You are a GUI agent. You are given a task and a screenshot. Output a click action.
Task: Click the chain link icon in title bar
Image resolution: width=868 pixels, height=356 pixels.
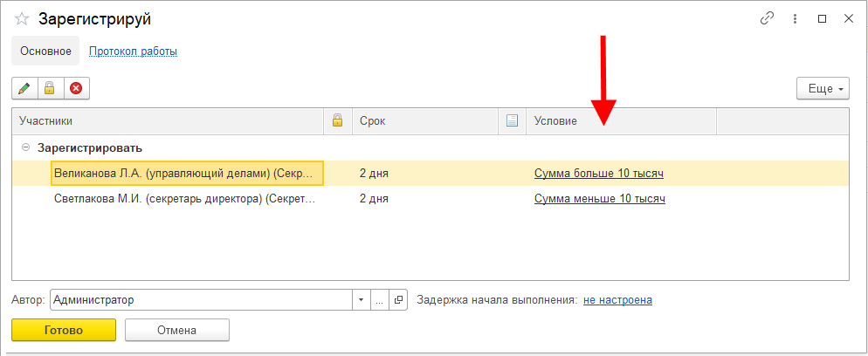tap(768, 18)
